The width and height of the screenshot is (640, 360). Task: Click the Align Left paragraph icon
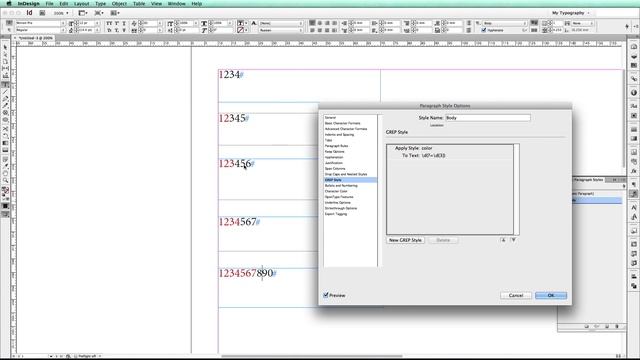click(312, 23)
